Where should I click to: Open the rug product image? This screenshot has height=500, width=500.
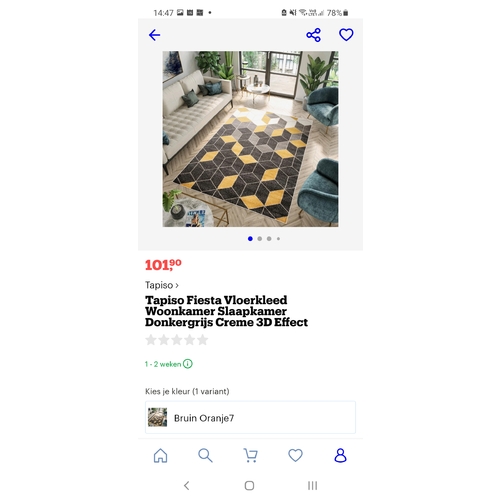[250, 139]
